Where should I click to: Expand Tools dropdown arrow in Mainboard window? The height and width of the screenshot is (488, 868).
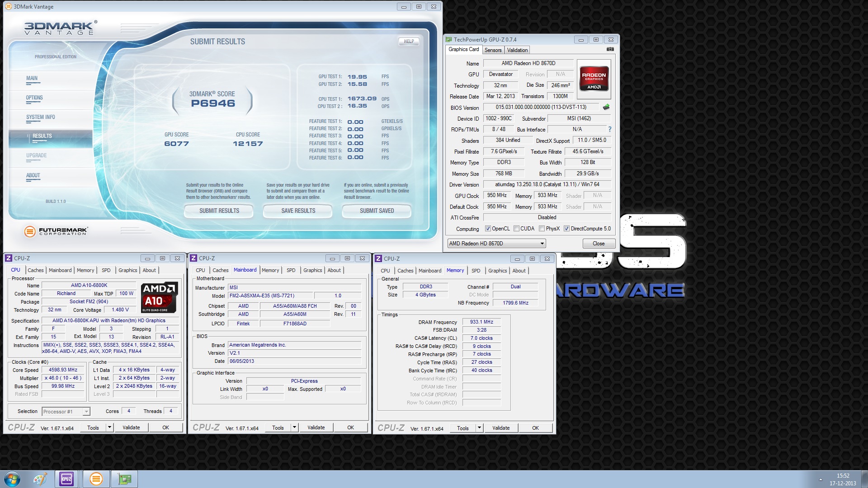(294, 427)
